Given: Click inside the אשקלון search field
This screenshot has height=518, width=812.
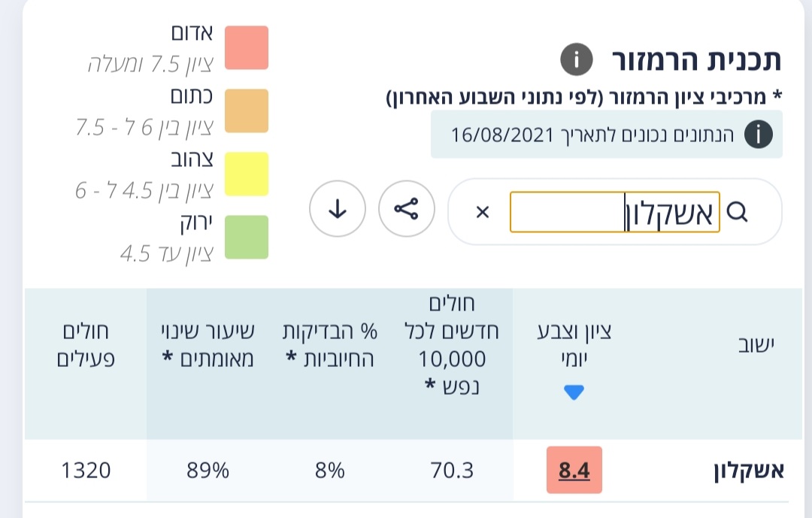Looking at the screenshot, I should point(615,212).
